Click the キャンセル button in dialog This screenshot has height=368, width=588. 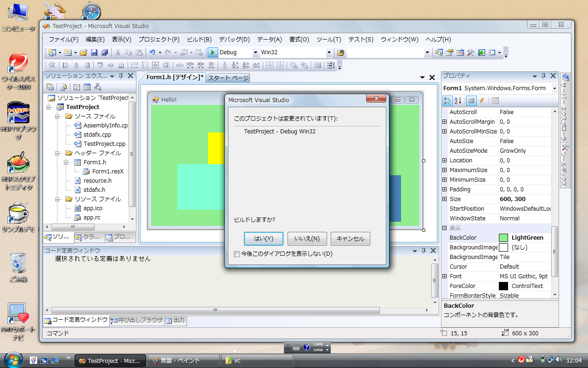351,239
